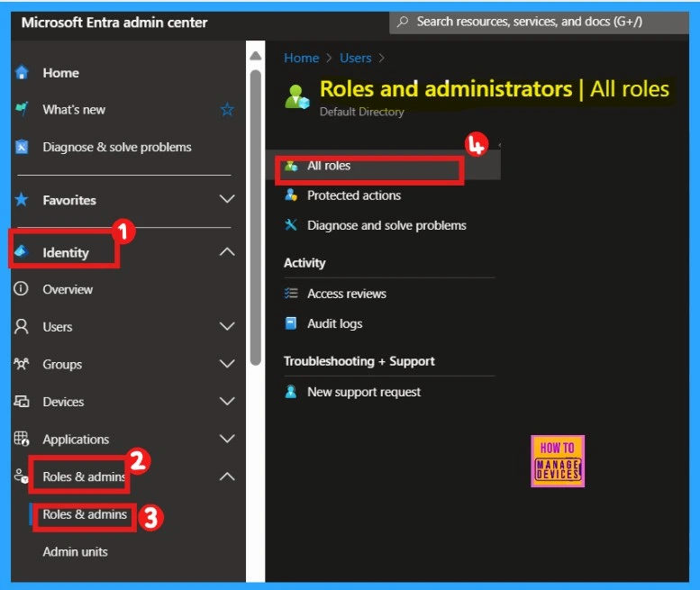Click the Users label in sidebar

(x=58, y=327)
